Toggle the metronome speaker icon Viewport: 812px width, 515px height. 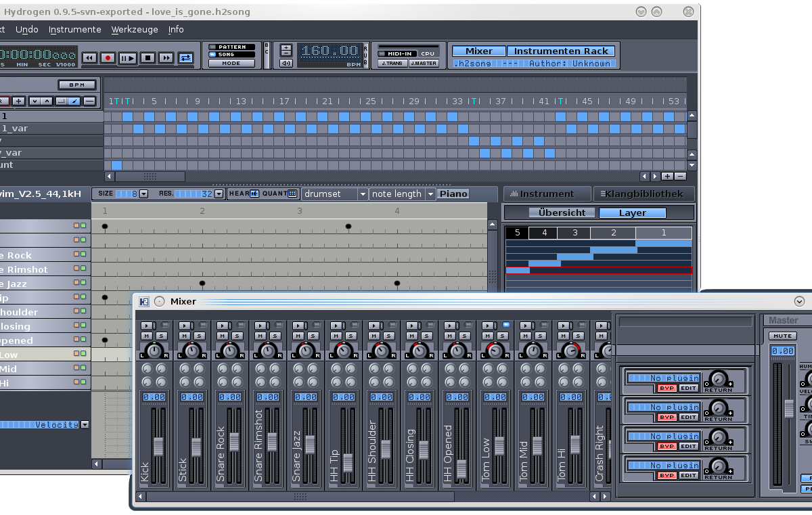[x=286, y=64]
